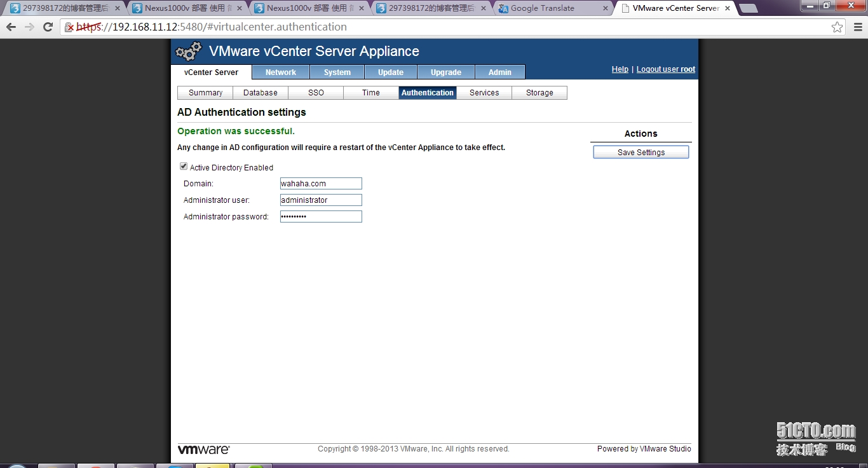Open the vCenter Server main tab

pos(211,72)
